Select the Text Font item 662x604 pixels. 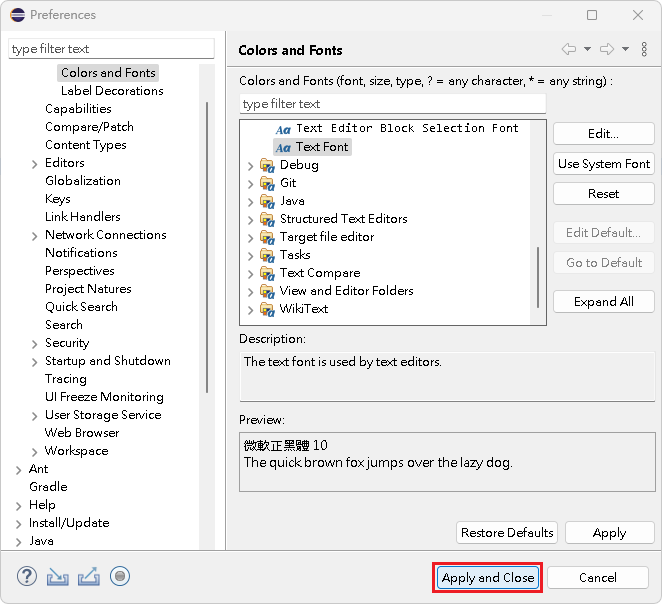coord(321,147)
